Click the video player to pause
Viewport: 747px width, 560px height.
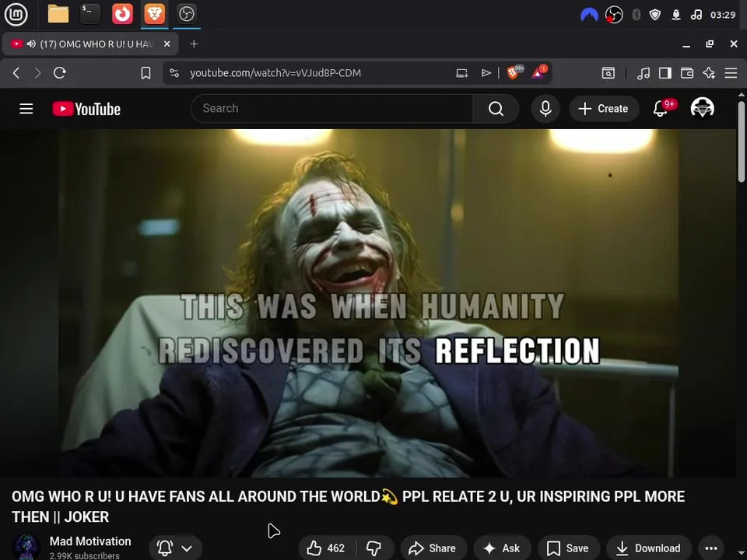point(368,303)
